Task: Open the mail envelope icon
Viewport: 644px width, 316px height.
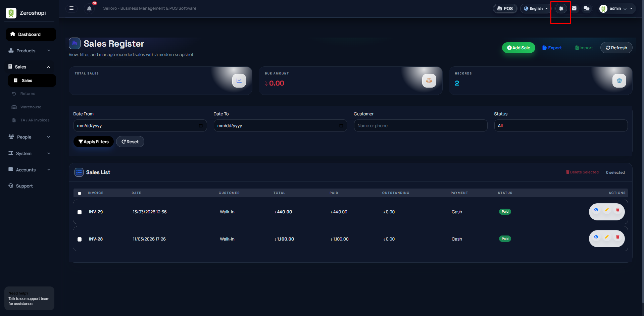Action: (574, 9)
